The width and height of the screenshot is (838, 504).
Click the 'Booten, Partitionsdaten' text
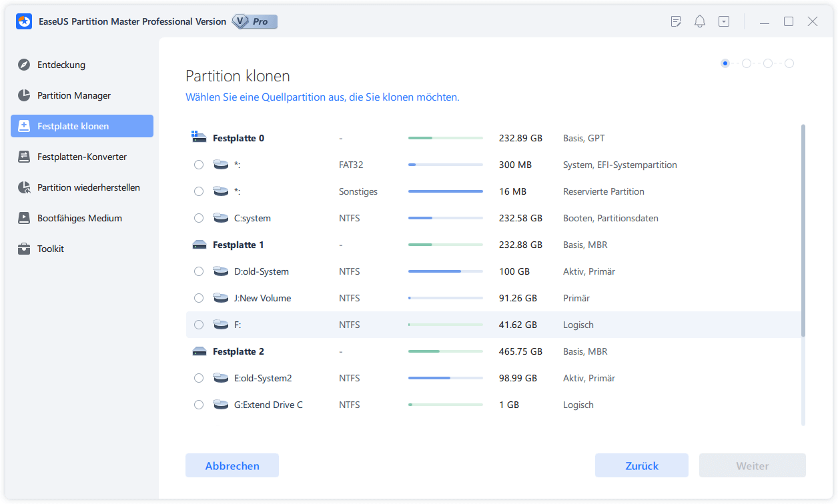[x=610, y=218]
